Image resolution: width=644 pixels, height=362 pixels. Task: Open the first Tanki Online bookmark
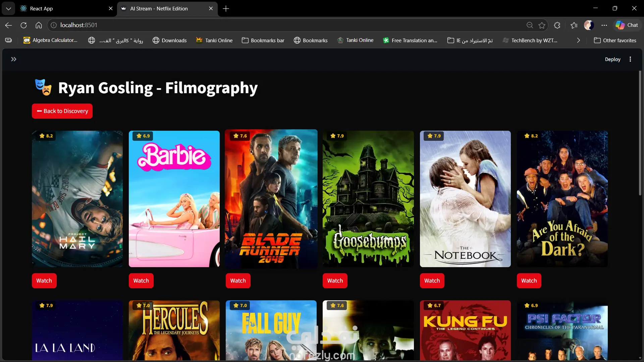tap(214, 40)
